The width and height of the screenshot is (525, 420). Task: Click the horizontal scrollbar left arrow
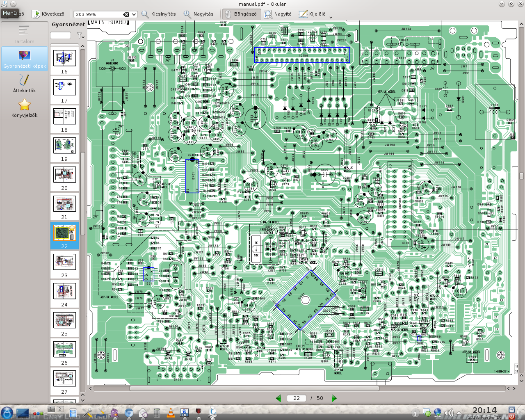coord(91,388)
